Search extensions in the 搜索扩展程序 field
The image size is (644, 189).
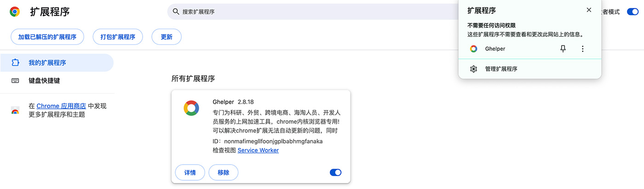[x=313, y=12]
